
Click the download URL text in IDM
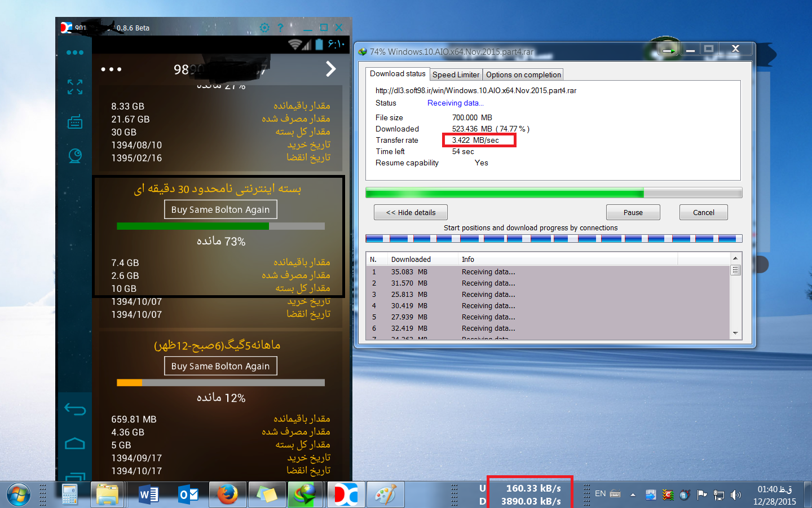click(476, 90)
